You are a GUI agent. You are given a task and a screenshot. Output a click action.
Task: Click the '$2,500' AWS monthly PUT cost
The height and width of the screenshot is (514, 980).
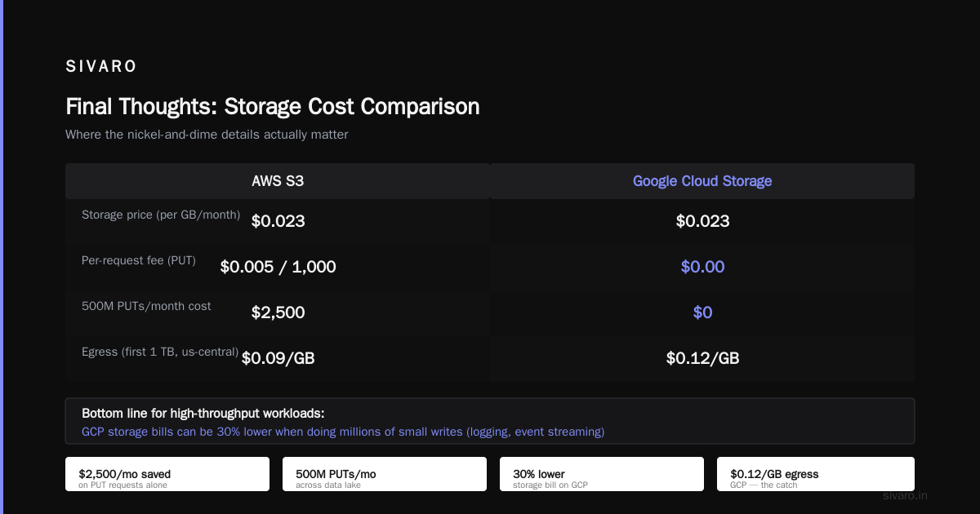pos(278,312)
